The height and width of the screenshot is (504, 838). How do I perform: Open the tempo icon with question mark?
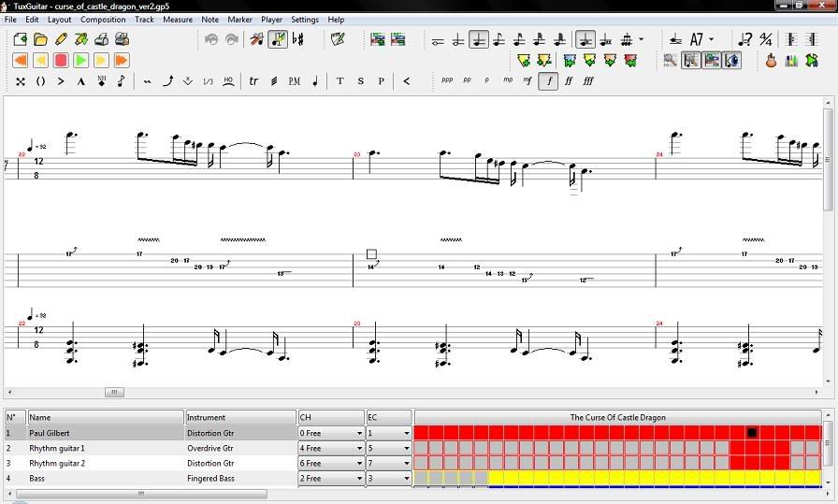[744, 39]
